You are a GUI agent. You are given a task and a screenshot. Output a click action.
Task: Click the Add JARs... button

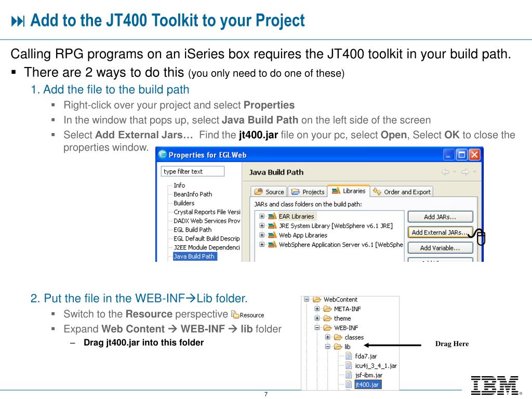pyautogui.click(x=440, y=217)
